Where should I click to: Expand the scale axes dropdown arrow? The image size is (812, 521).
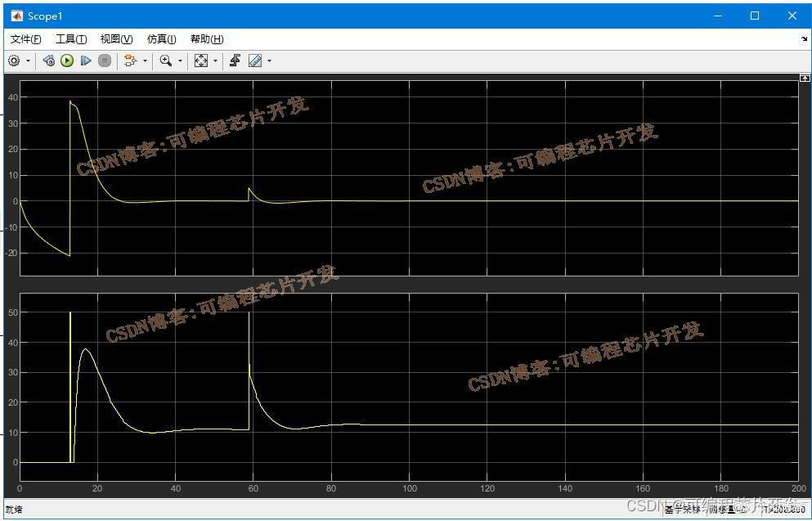pyautogui.click(x=215, y=61)
